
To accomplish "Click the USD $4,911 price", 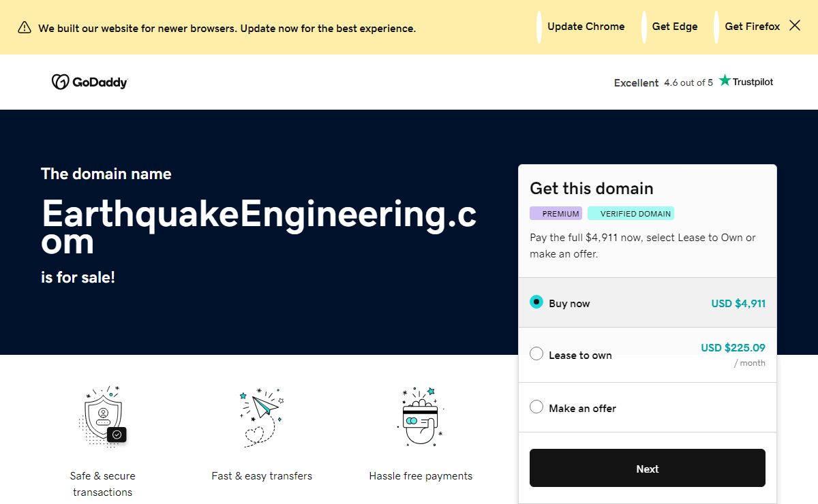I will click(738, 304).
